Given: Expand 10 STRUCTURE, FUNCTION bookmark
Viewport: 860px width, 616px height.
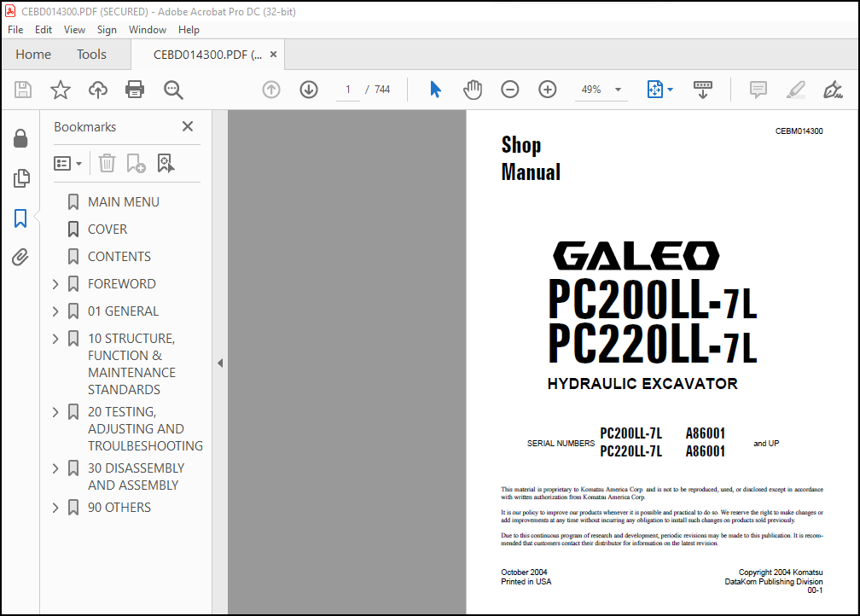Looking at the screenshot, I should 55,339.
